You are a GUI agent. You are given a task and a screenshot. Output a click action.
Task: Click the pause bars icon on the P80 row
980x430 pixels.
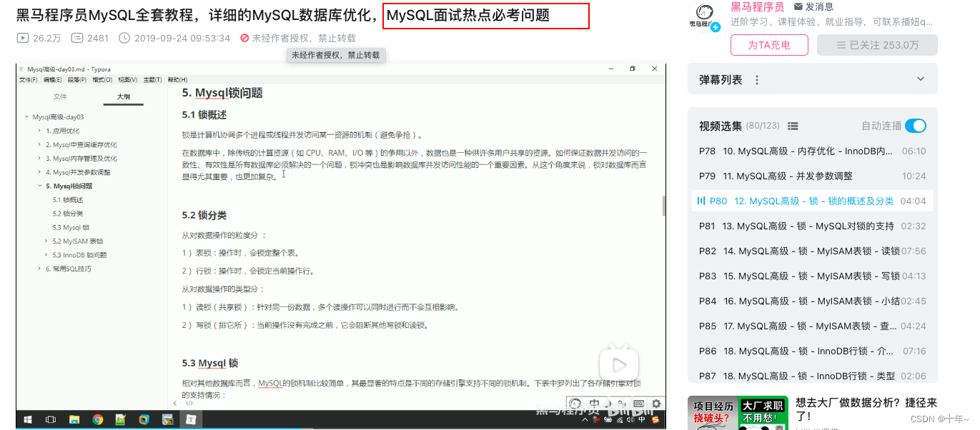701,201
